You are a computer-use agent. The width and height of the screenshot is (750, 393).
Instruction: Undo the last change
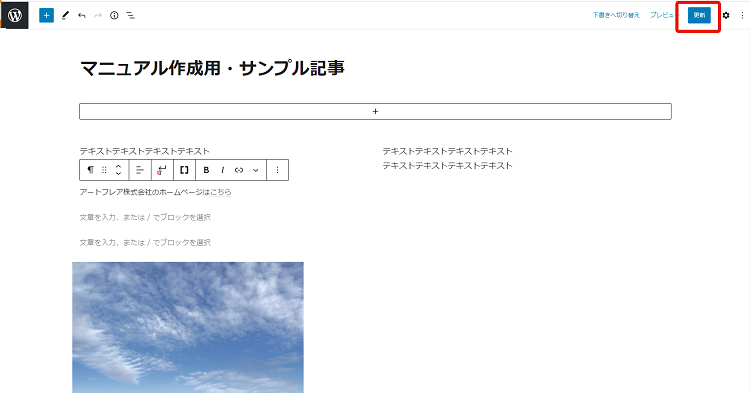click(82, 16)
